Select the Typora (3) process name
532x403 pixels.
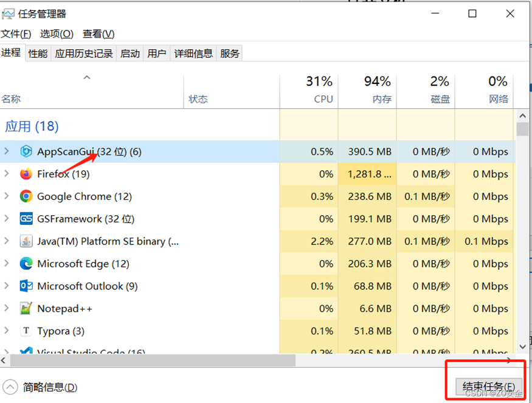(x=61, y=331)
